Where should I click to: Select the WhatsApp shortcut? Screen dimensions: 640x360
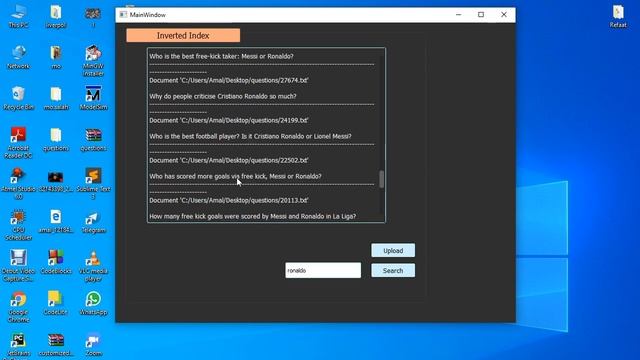93,304
